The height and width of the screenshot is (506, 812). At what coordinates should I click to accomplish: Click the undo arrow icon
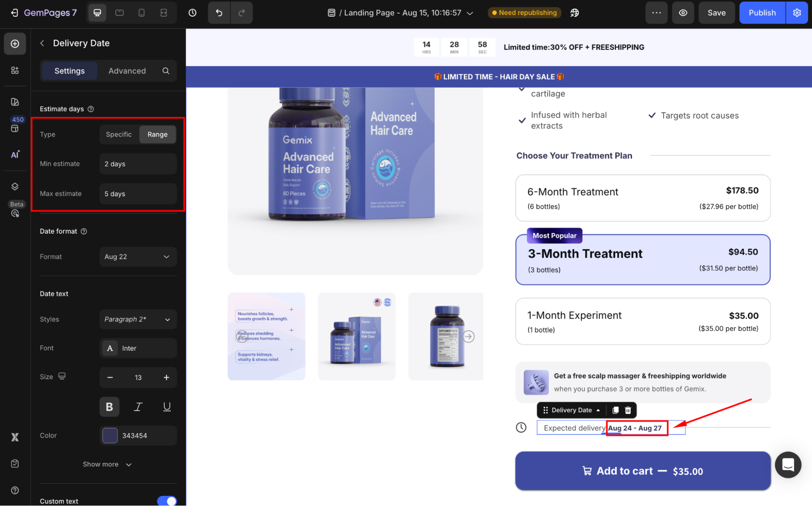[x=219, y=13]
